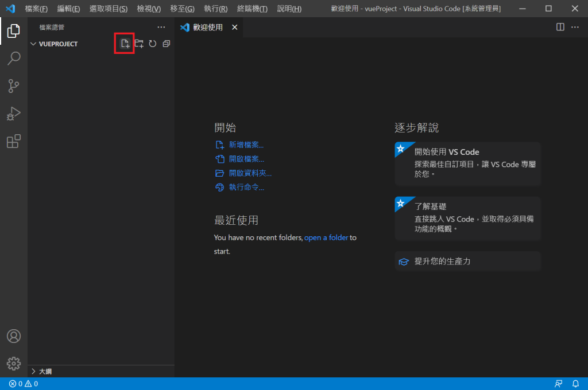
Task: Open the 提升您的生產力 walkthrough
Action: (467, 262)
